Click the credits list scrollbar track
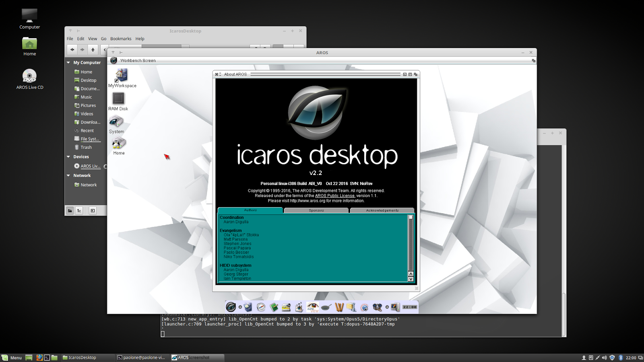Screen dimensions: 644x362 (x=411, y=243)
